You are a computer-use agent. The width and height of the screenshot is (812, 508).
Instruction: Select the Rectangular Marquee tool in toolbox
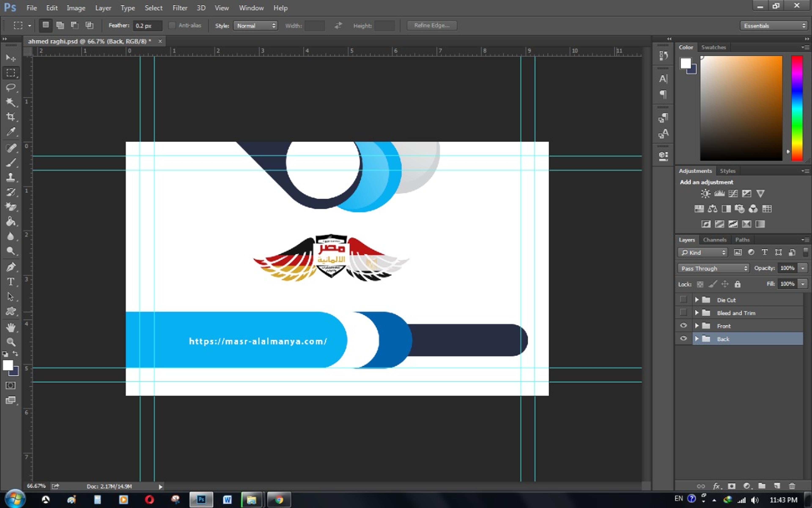[x=11, y=73]
